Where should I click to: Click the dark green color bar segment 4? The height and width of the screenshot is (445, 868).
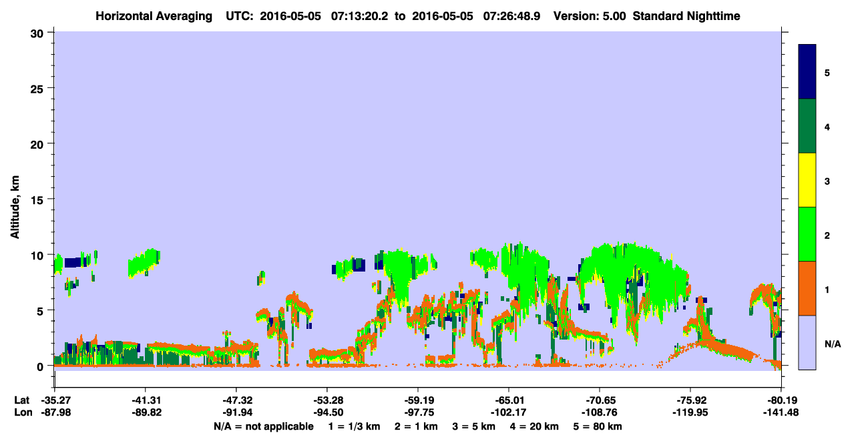807,126
